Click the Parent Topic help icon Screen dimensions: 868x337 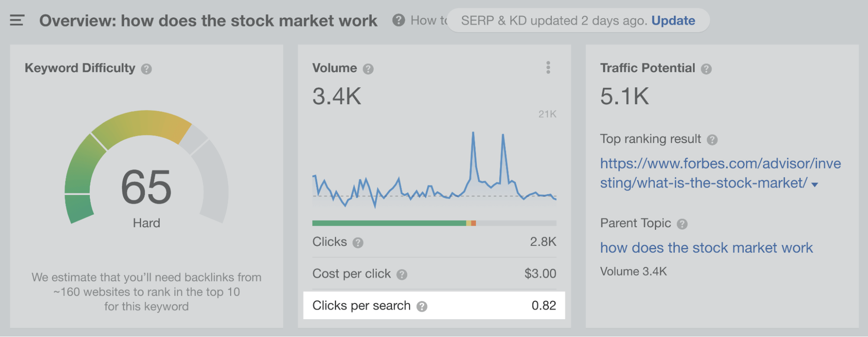[x=682, y=223]
